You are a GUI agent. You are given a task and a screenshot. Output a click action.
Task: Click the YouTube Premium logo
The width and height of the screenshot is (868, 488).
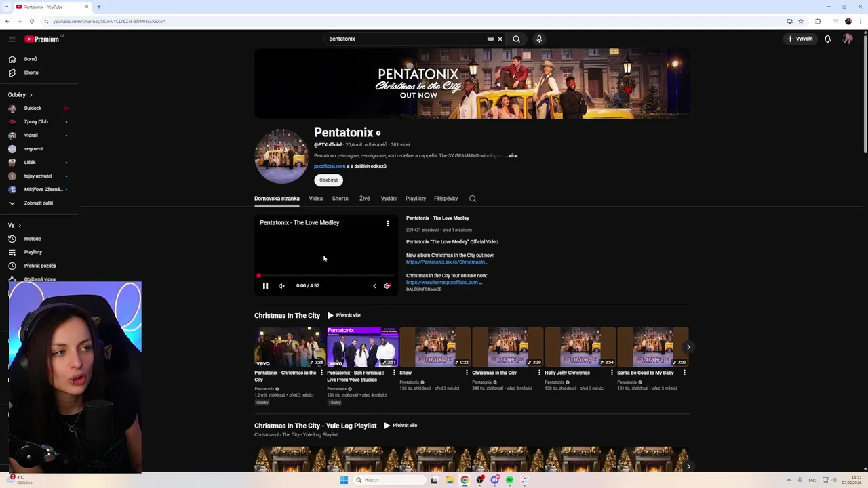point(43,39)
